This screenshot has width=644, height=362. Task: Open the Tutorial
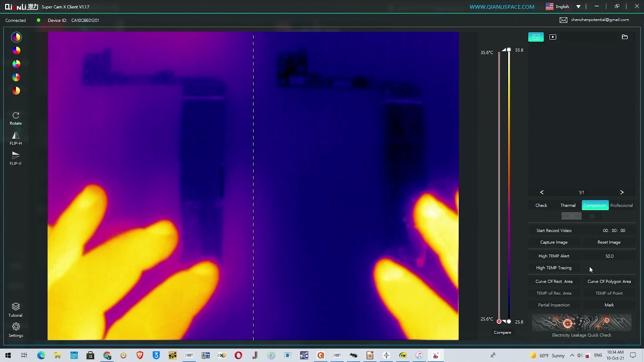(16, 310)
